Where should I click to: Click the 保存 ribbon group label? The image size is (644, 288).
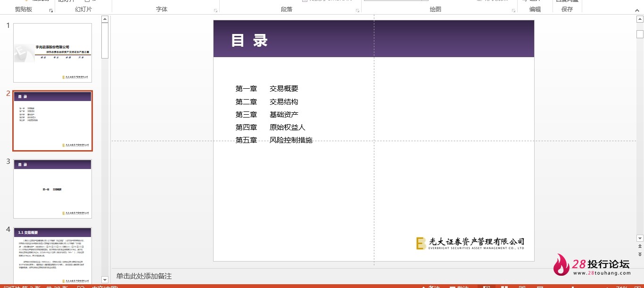(567, 9)
